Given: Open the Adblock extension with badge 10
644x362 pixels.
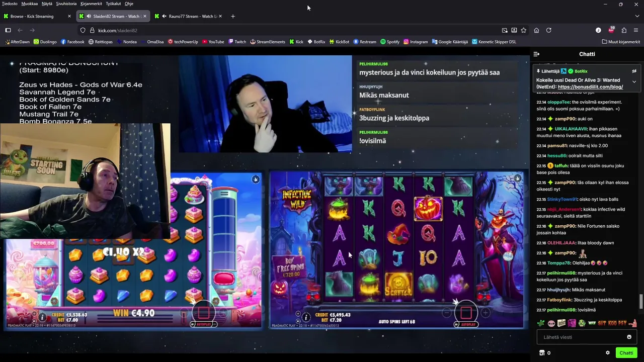Looking at the screenshot, I should click(x=611, y=30).
